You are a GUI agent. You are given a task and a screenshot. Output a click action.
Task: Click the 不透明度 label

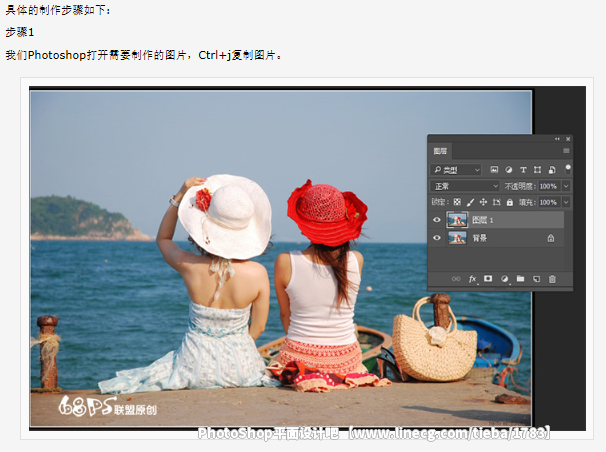pyautogui.click(x=520, y=186)
